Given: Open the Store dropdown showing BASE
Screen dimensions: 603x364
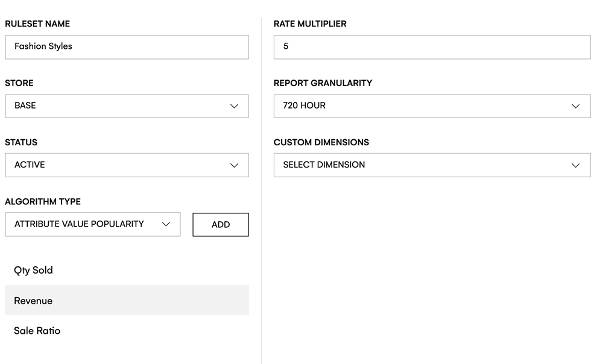Looking at the screenshot, I should coord(127,106).
